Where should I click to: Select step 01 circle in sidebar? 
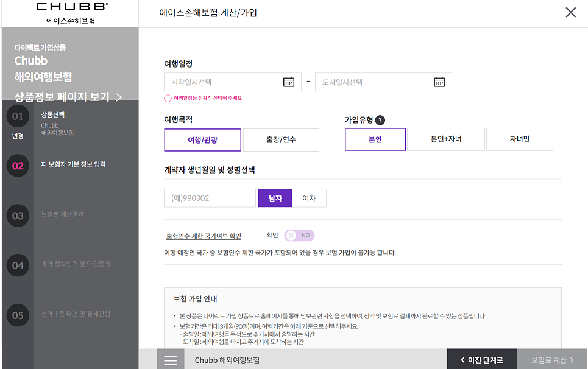18,116
